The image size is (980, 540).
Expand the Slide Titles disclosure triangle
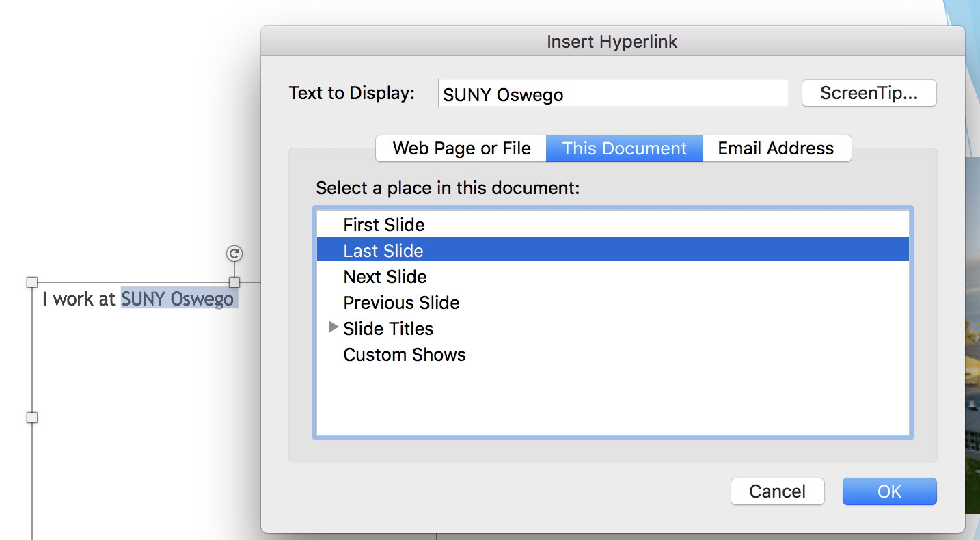point(334,327)
